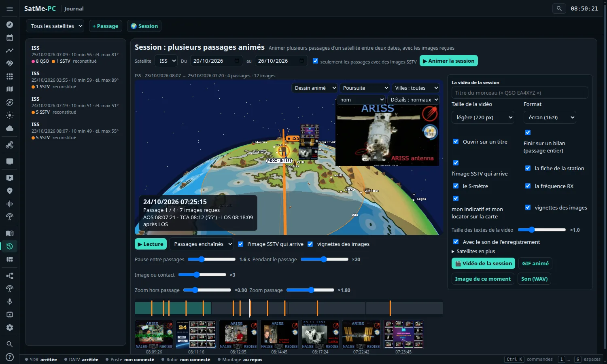Open the handshake icon in the sidebar
607x364 pixels.
point(10,63)
